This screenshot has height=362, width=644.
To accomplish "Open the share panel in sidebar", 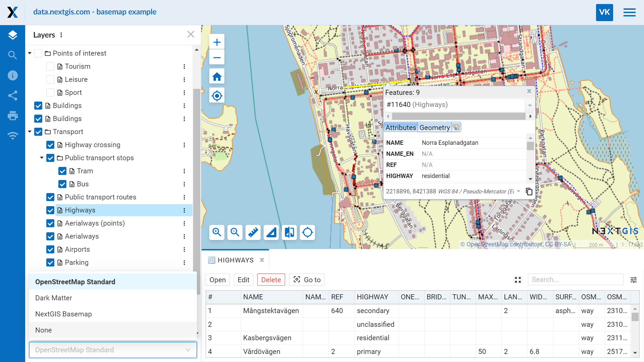I will (x=12, y=96).
